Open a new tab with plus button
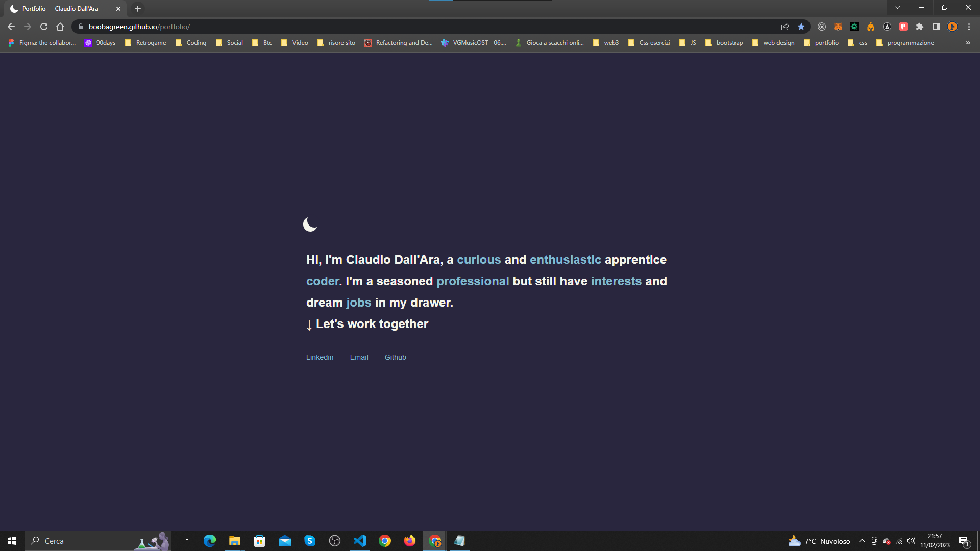Screen dimensions: 980x551 click(138, 9)
